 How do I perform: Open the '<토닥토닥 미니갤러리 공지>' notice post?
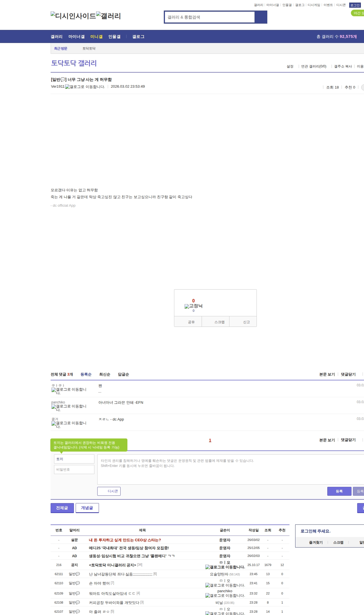(113, 565)
